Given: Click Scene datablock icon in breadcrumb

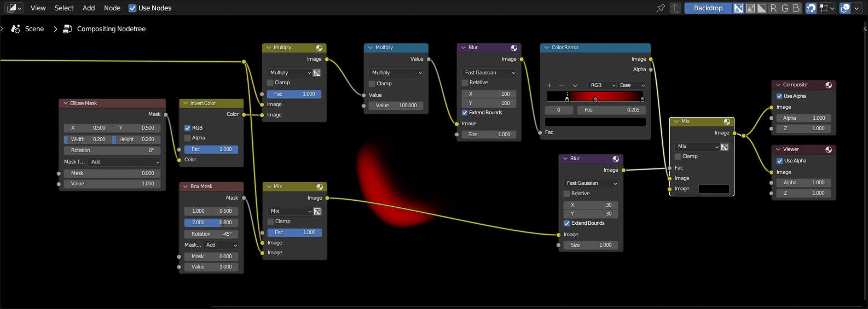Looking at the screenshot, I should pos(16,28).
